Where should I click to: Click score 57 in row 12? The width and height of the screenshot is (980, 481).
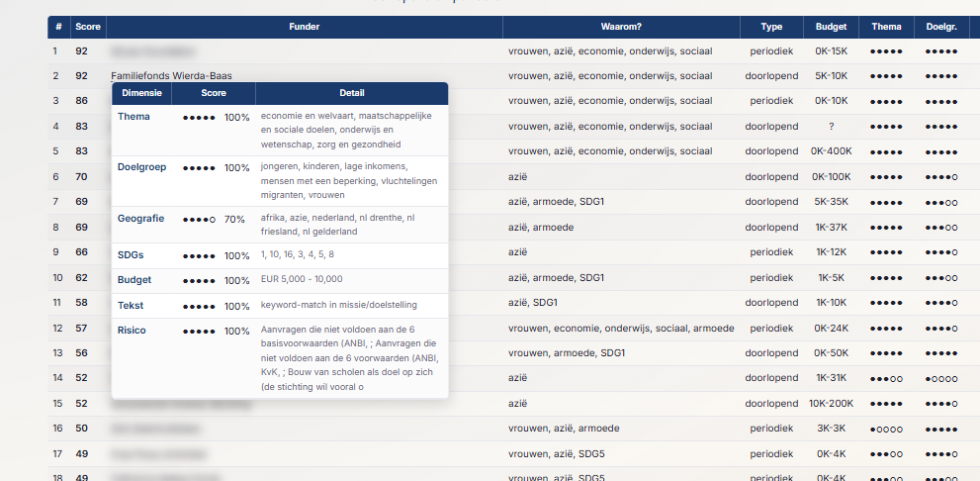coord(81,328)
